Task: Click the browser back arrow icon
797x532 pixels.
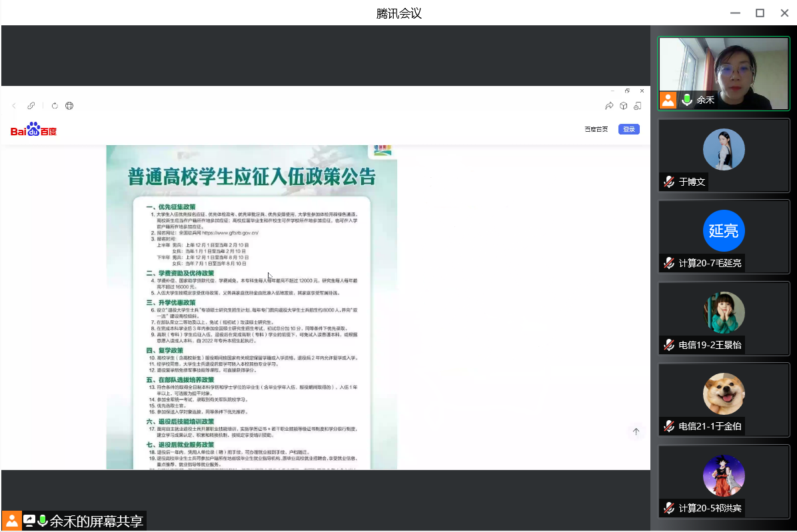Action: click(14, 106)
